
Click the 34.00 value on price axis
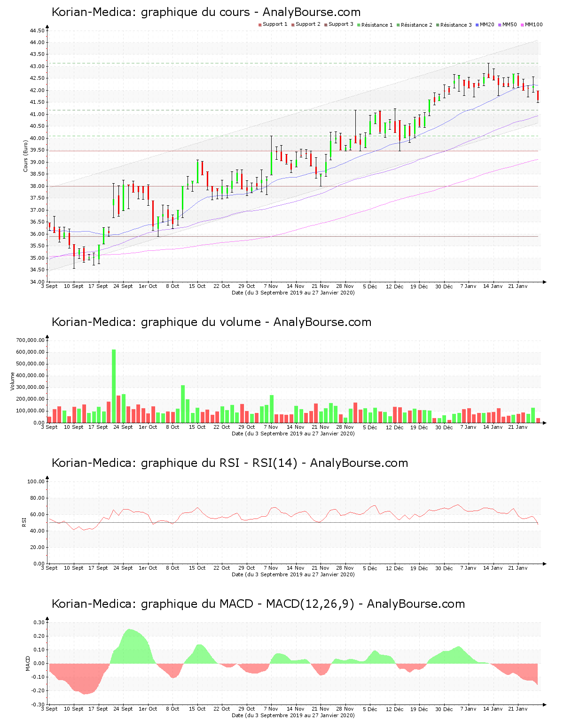(37, 282)
